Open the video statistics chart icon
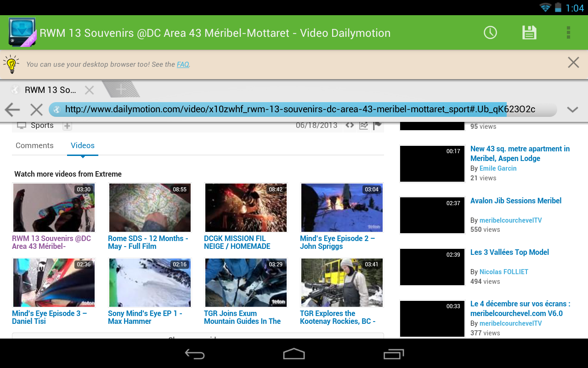This screenshot has width=588, height=368. [363, 125]
